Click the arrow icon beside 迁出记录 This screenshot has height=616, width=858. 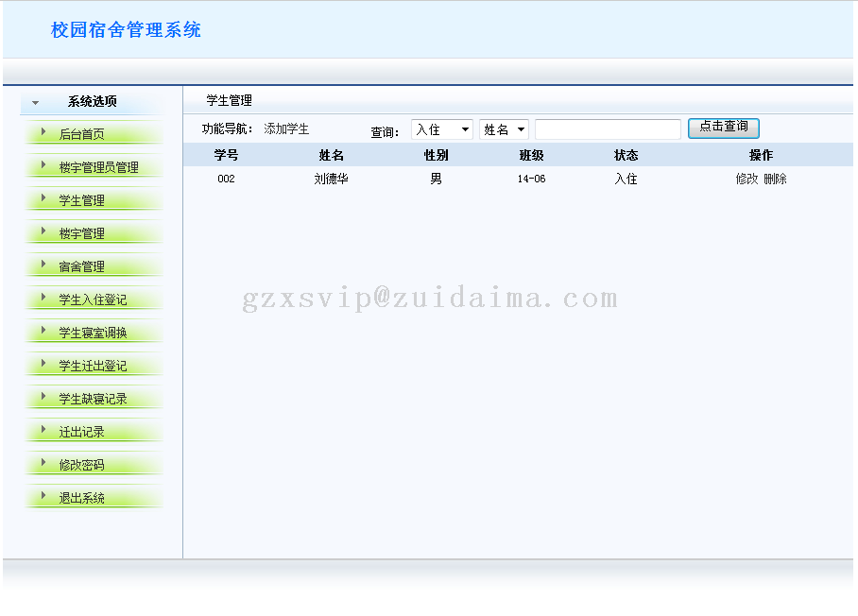click(43, 429)
